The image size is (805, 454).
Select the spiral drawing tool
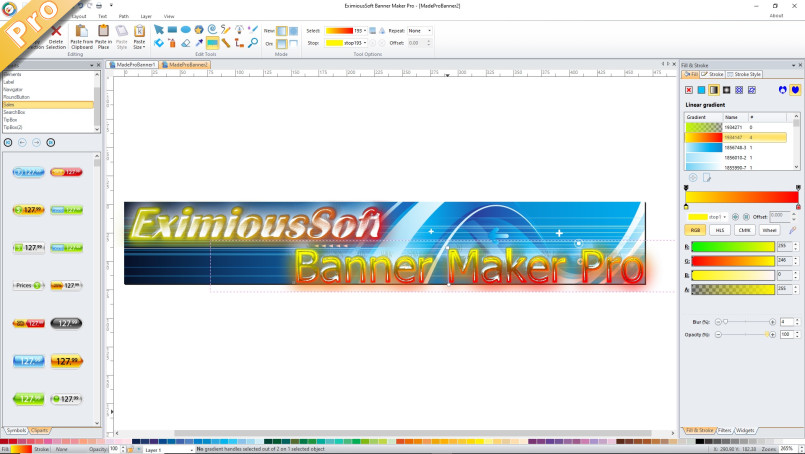coord(212,30)
